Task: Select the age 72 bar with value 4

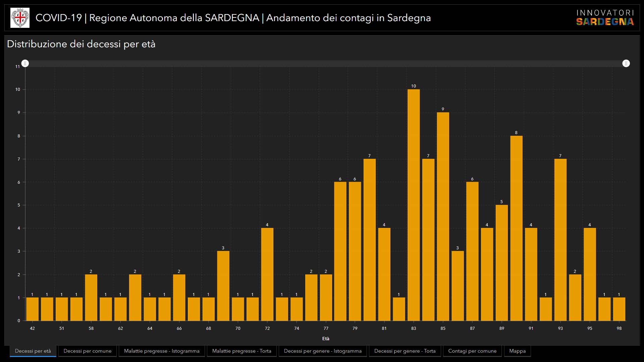Action: click(267, 274)
